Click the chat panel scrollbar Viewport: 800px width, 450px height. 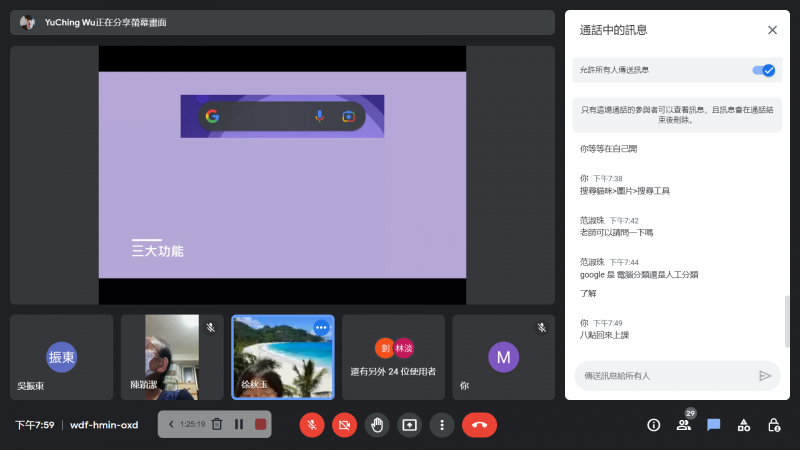(786, 321)
